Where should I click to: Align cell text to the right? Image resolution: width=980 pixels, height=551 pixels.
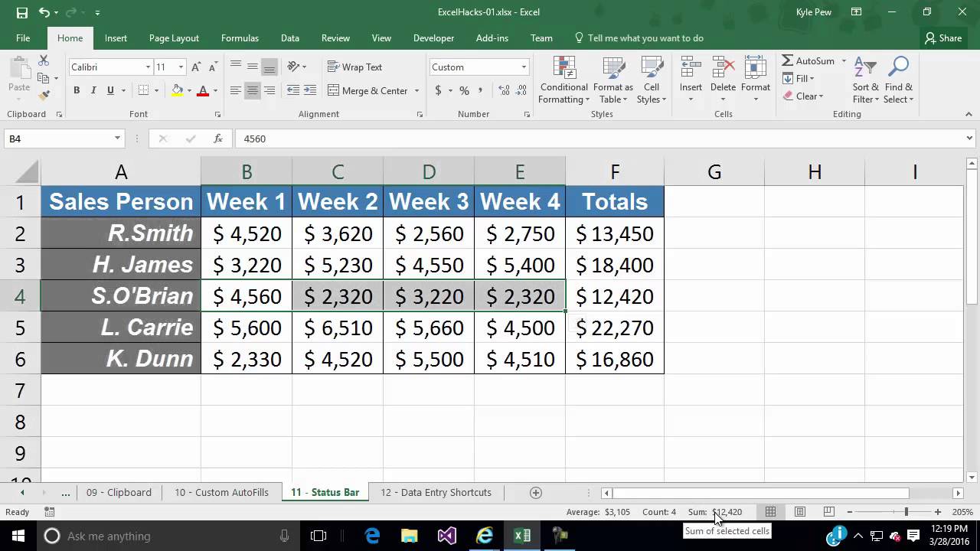[269, 90]
